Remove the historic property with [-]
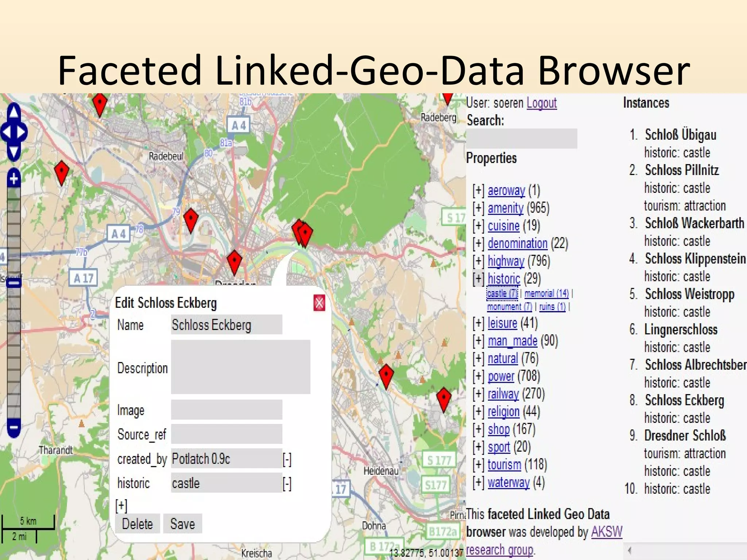This screenshot has height=560, width=747. coord(287,484)
